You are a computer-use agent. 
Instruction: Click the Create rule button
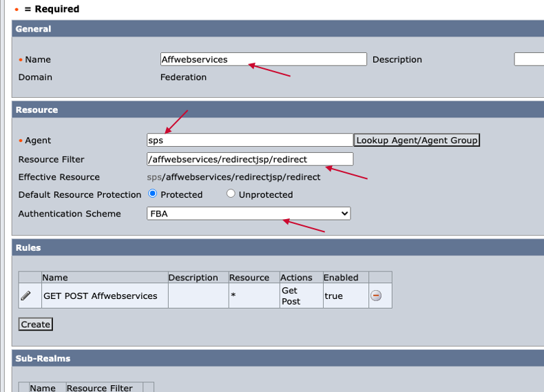35,324
